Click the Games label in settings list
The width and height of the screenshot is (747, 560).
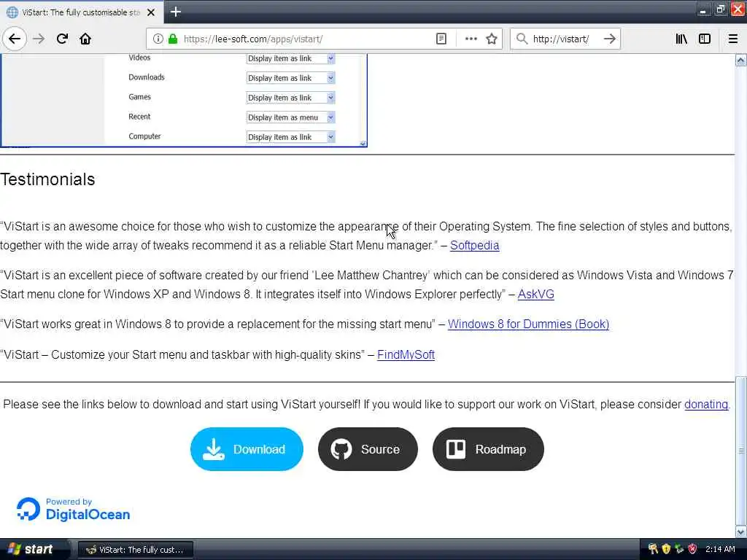click(x=139, y=97)
